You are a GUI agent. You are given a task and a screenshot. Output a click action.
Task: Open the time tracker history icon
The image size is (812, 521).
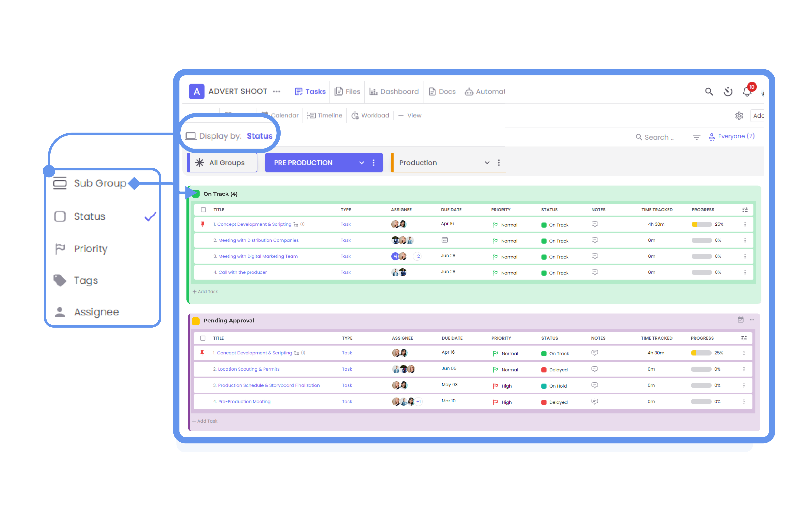728,91
